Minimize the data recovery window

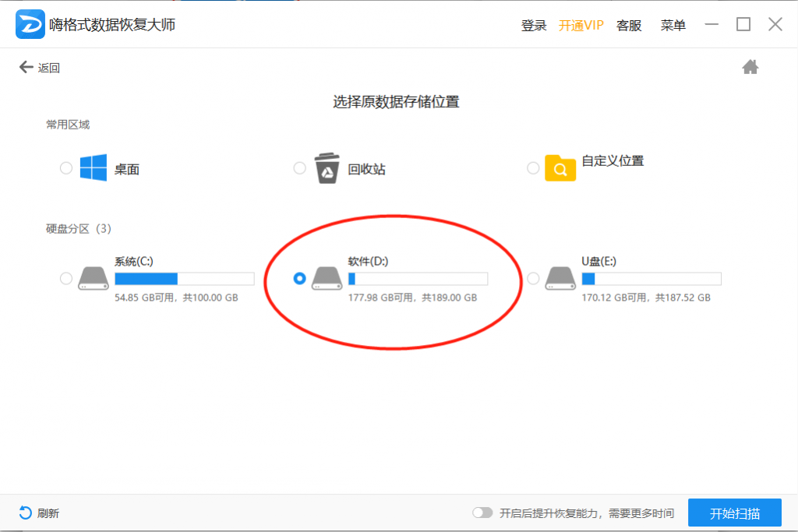click(711, 24)
